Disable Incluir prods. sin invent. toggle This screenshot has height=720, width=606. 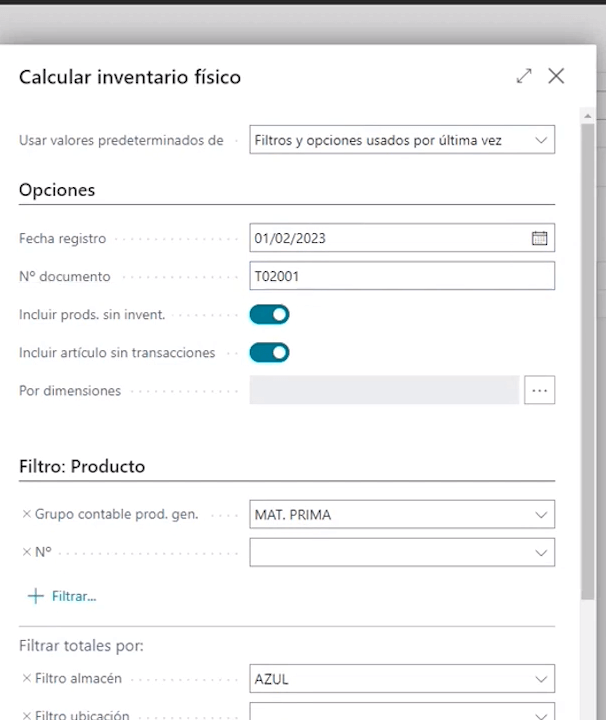click(x=269, y=314)
